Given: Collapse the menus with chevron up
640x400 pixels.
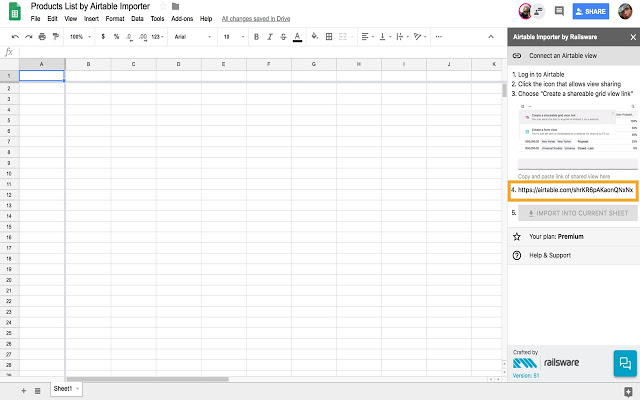Looking at the screenshot, I should [491, 37].
